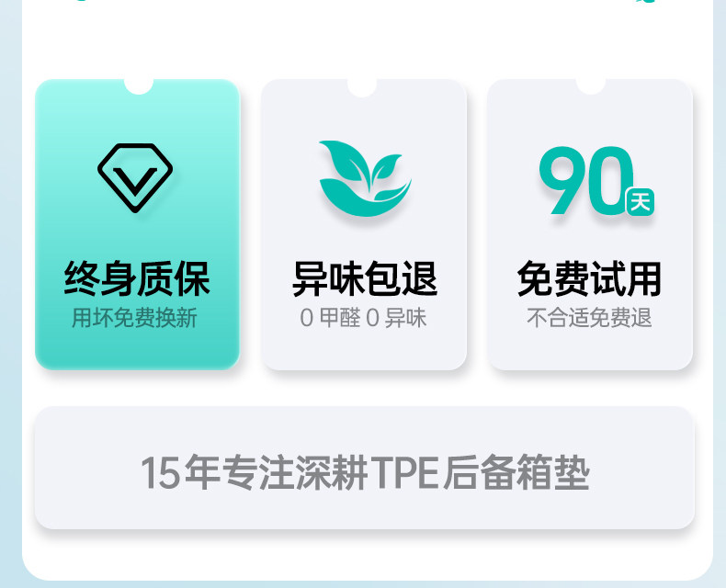Tap the teal lifetime warranty card background
The image size is (726, 588).
click(x=138, y=224)
